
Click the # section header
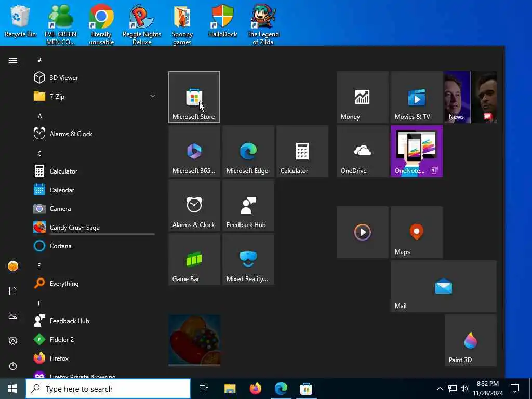point(39,60)
